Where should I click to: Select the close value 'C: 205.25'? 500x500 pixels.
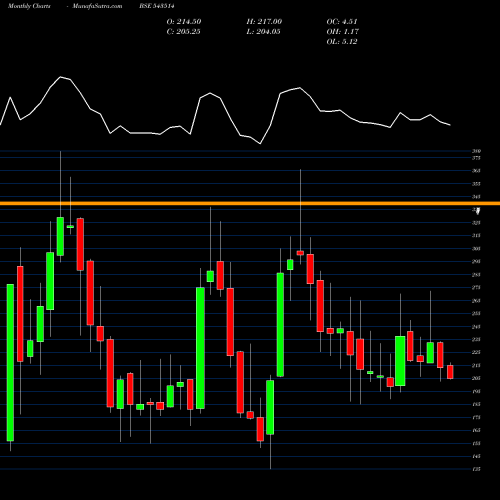tap(183, 32)
